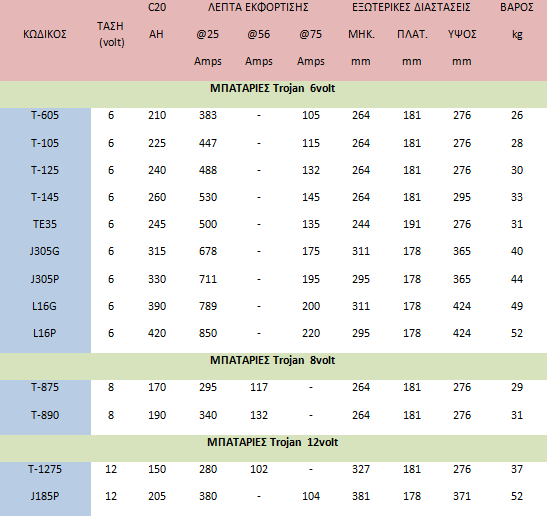The width and height of the screenshot is (547, 516).
Task: Select the T-890 code cell
Action: (45, 415)
